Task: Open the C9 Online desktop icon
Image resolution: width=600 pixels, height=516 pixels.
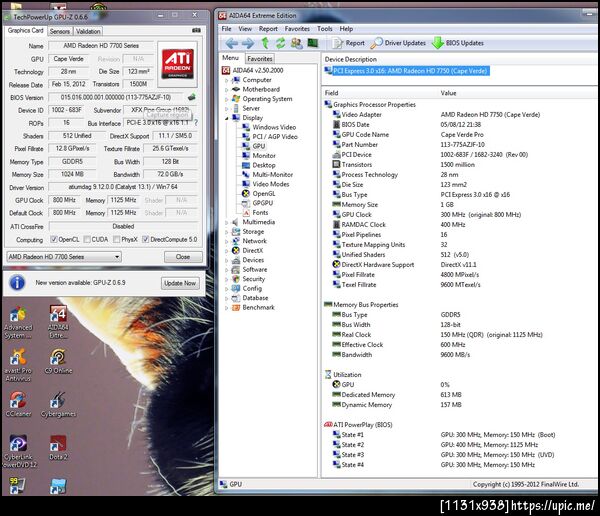Action: coord(58,362)
